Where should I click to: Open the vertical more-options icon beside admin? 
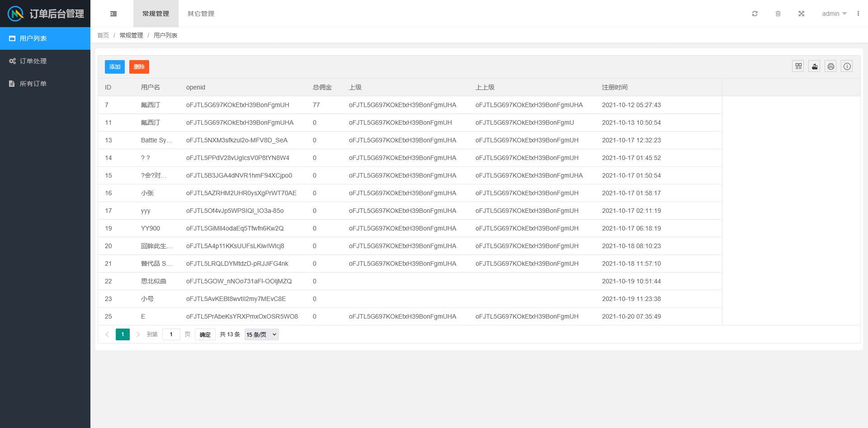(x=858, y=14)
